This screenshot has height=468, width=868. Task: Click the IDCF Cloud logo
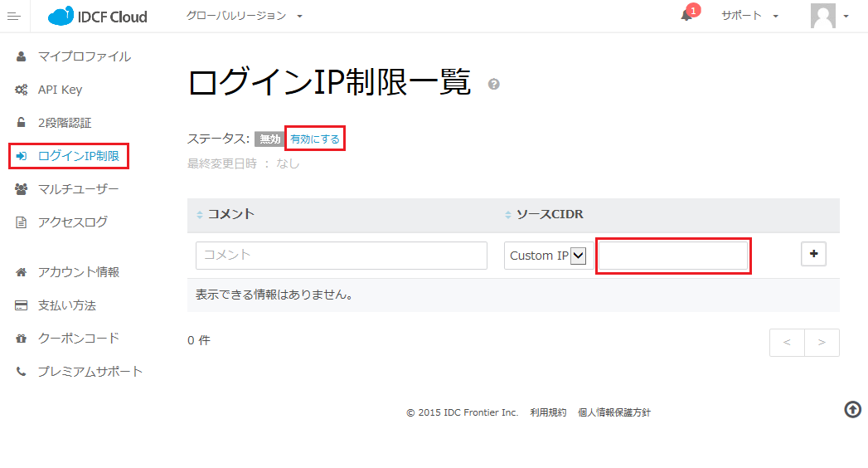[x=98, y=16]
